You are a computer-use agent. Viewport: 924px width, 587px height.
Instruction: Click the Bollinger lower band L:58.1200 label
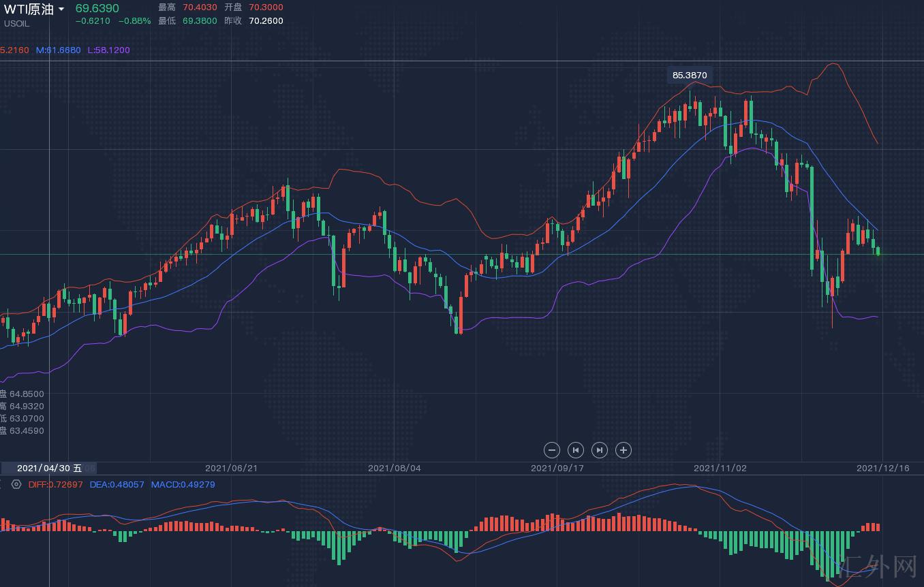(x=108, y=50)
